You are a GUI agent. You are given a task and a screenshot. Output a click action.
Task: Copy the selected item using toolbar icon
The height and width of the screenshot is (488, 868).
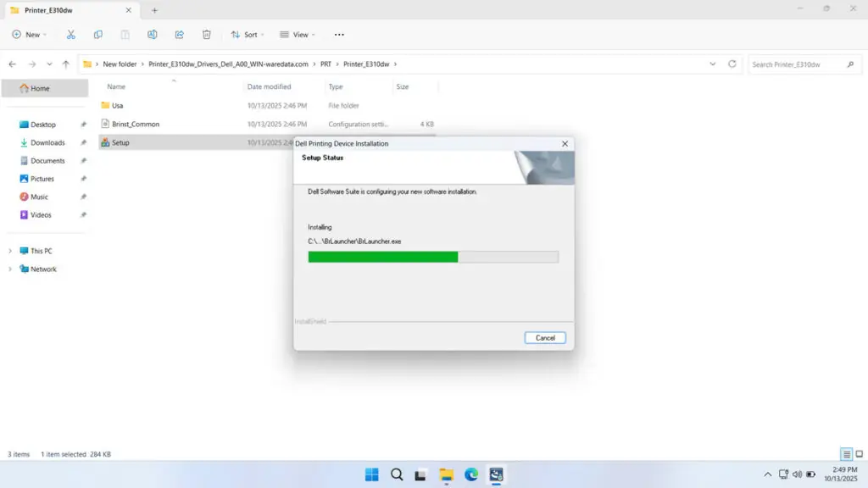(97, 34)
